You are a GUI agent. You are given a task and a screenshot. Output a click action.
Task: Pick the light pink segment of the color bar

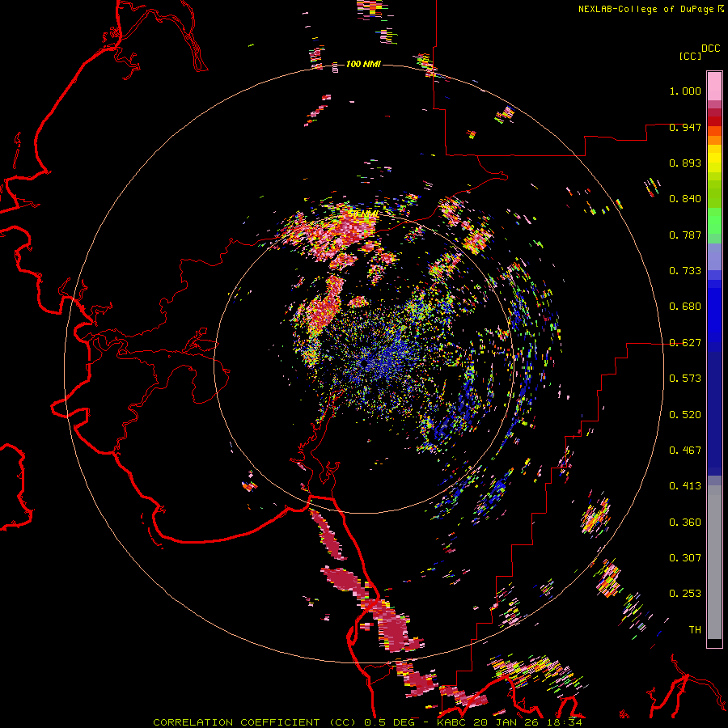click(714, 87)
